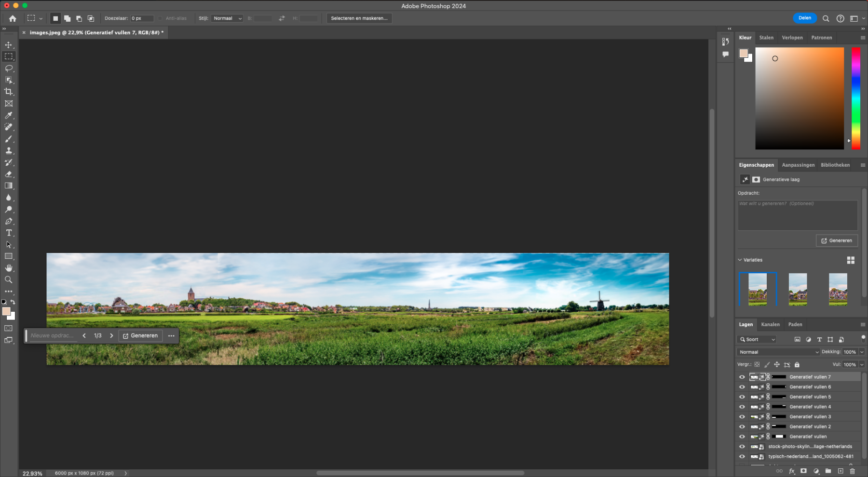This screenshot has height=477, width=868.
Task: Select the Hand tool
Action: (x=9, y=268)
